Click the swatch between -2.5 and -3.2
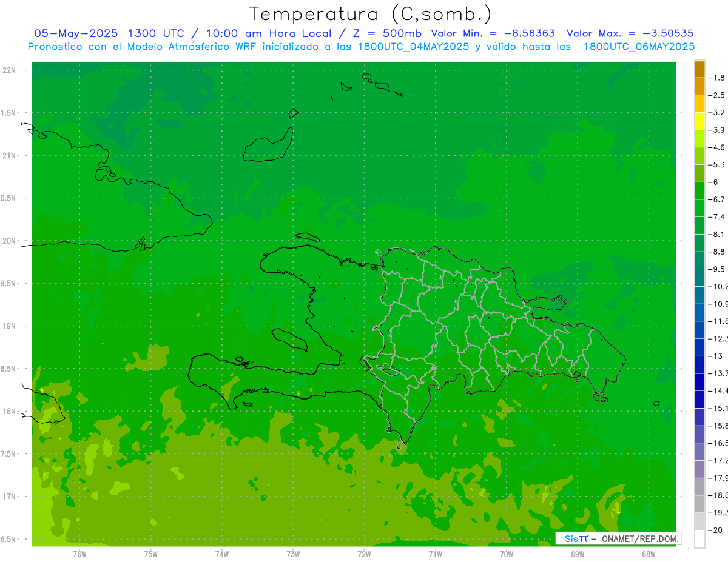Screen dimensions: 728x562 (x=699, y=104)
